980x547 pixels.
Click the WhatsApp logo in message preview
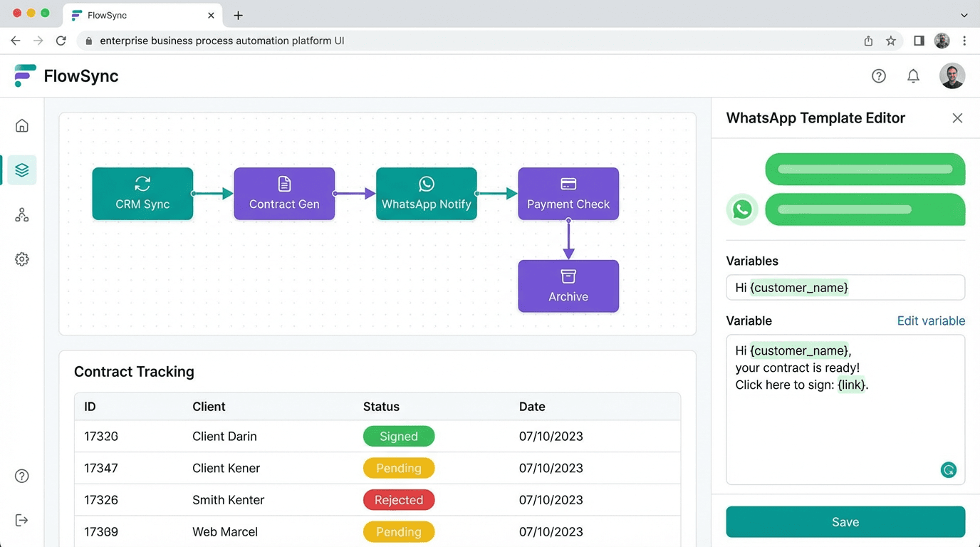click(x=742, y=209)
